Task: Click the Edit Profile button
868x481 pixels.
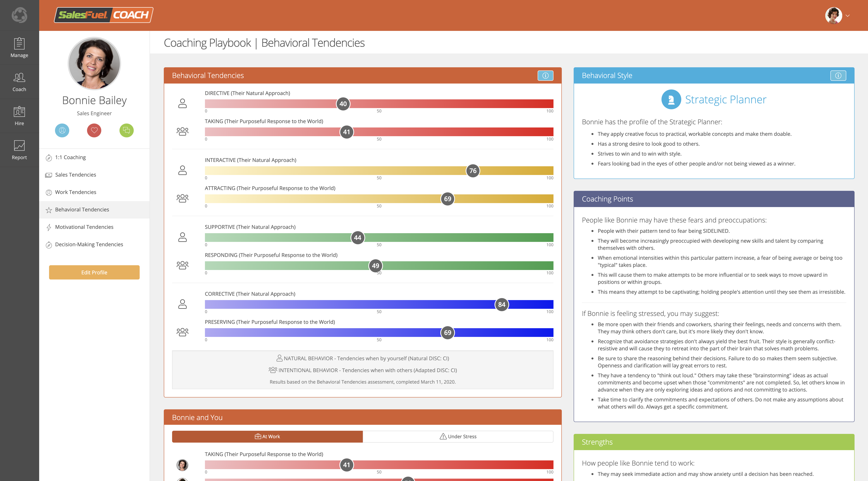Action: point(94,272)
